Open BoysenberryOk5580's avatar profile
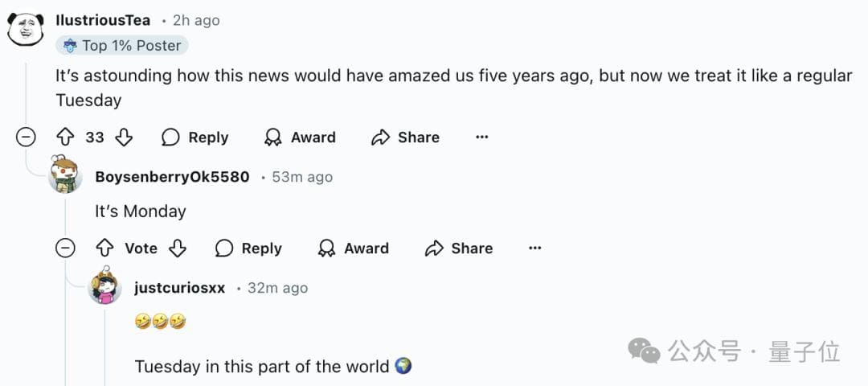 [65, 175]
